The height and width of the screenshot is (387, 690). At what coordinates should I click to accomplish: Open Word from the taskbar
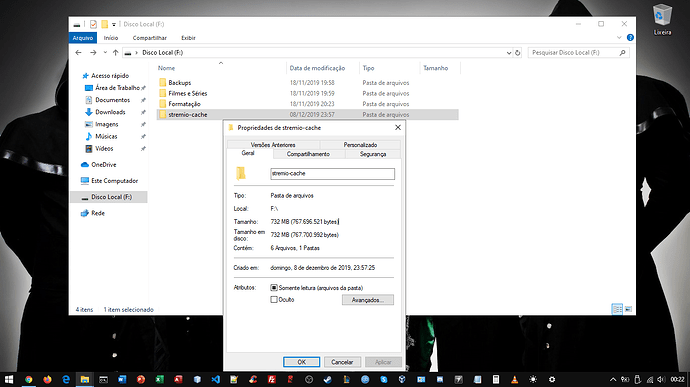(122, 379)
